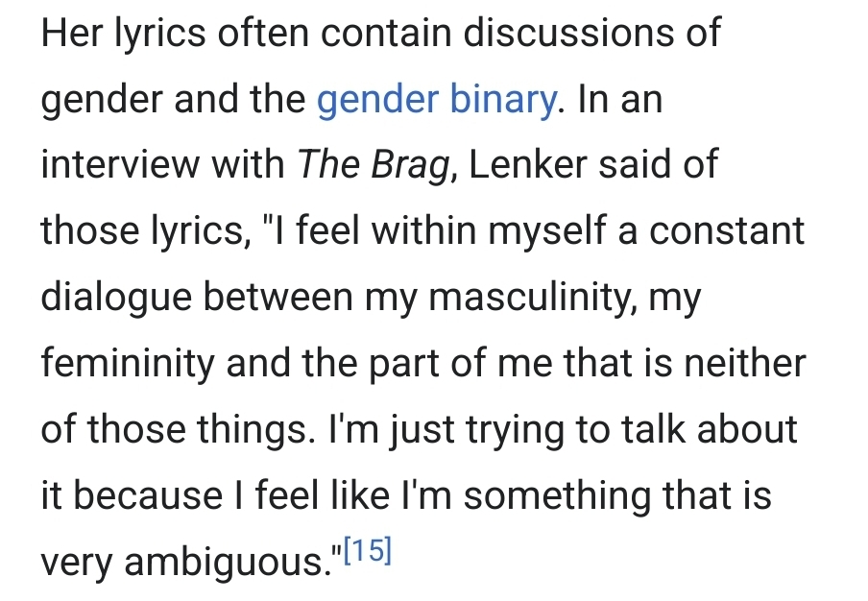Click the word femininity

[128, 364]
